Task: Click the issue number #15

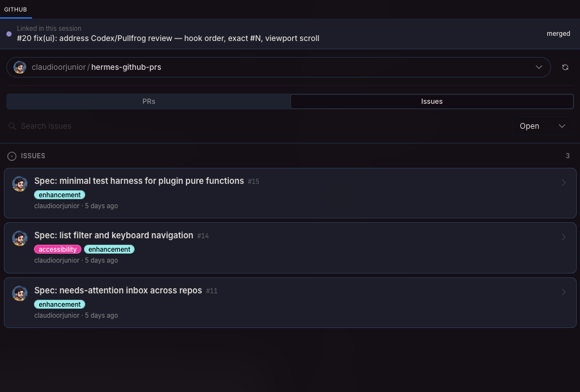Action: (x=253, y=181)
